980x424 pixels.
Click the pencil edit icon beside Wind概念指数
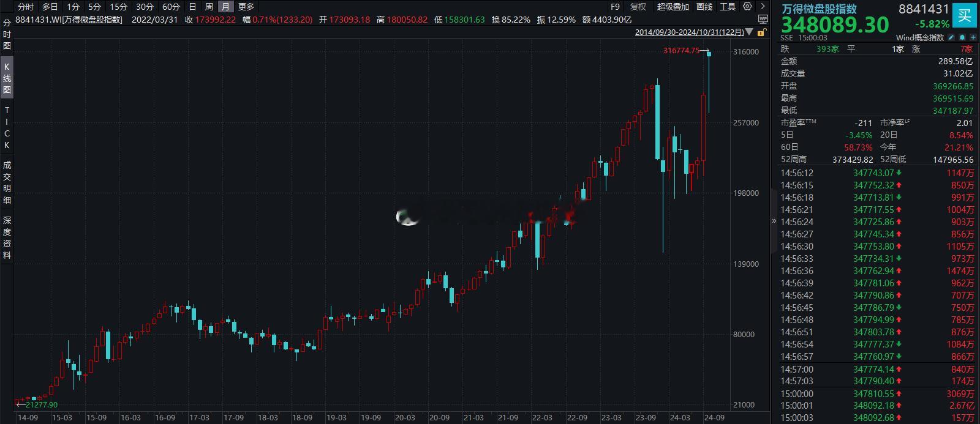point(952,38)
